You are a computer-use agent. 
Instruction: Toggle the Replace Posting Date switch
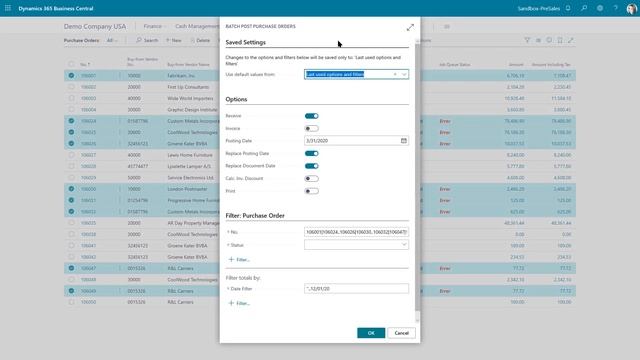311,153
